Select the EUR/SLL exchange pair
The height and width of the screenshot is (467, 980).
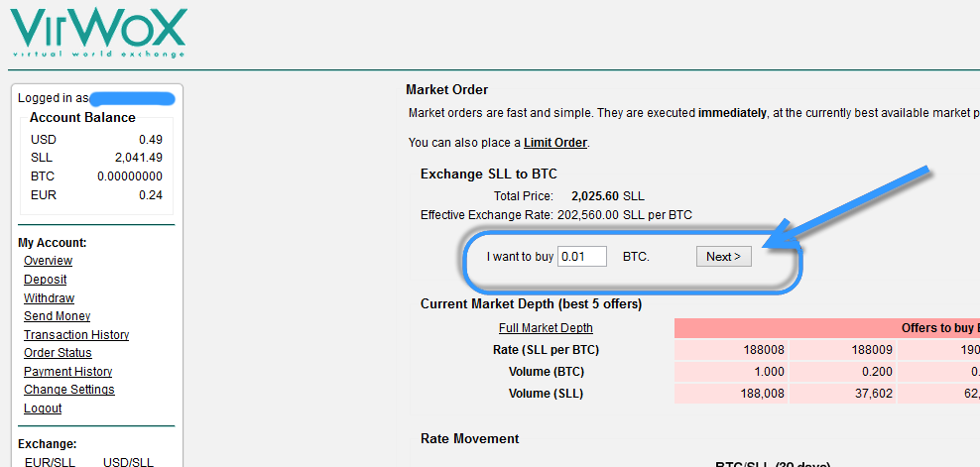[x=50, y=462]
